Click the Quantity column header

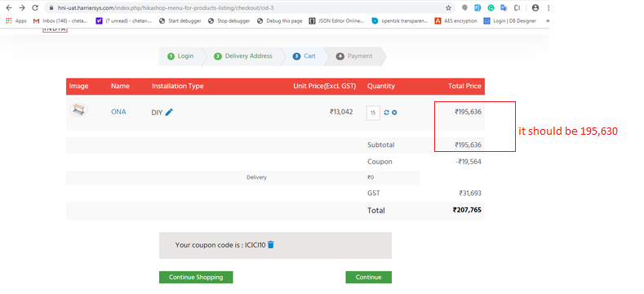pyautogui.click(x=381, y=86)
